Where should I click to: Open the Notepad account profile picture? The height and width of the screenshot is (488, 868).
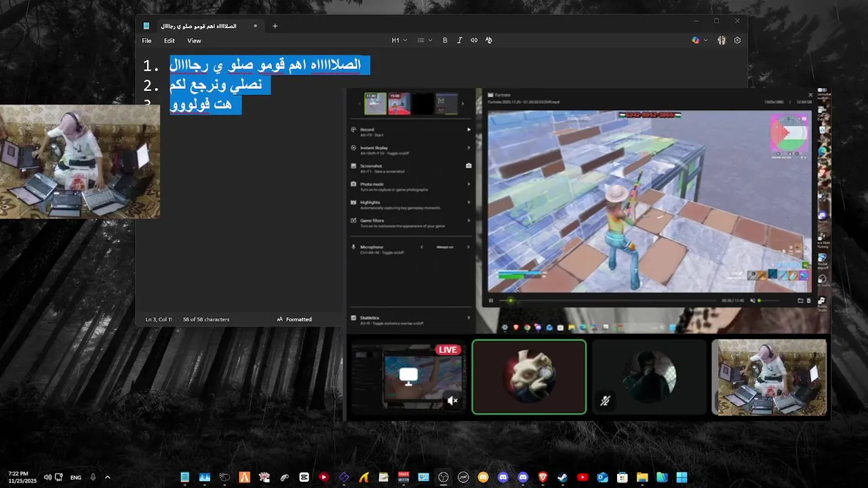(722, 41)
